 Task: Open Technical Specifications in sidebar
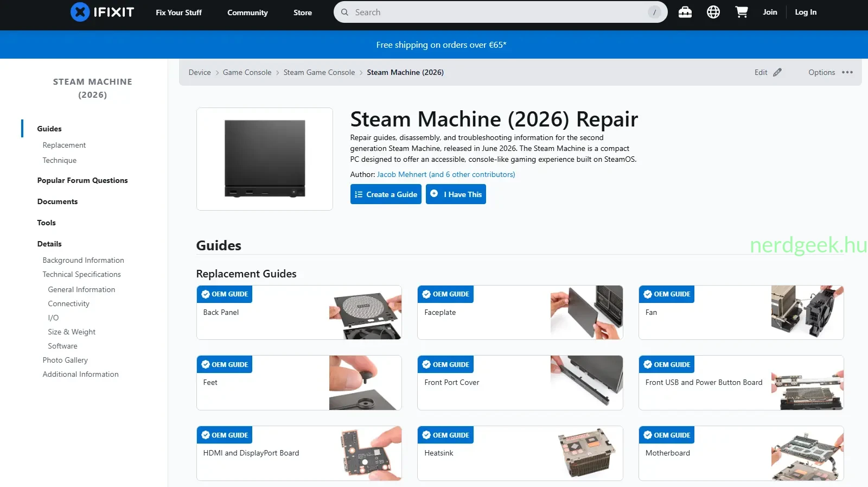pyautogui.click(x=81, y=274)
